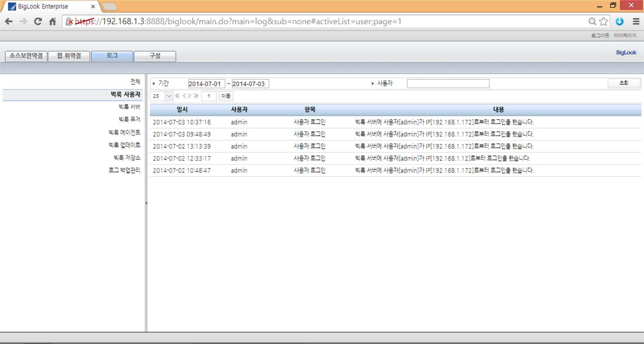The height and width of the screenshot is (344, 644).
Task: Click the zoom magnifier icon in address bar
Action: pos(592,21)
